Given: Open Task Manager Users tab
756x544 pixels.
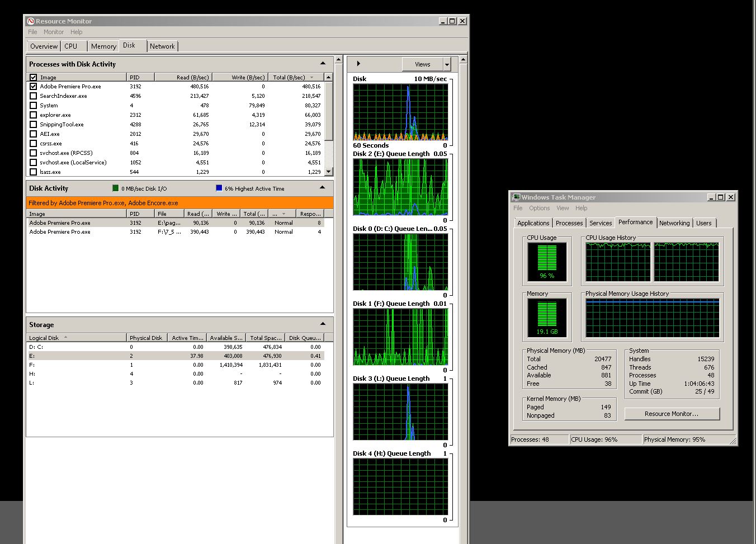Looking at the screenshot, I should pos(704,223).
